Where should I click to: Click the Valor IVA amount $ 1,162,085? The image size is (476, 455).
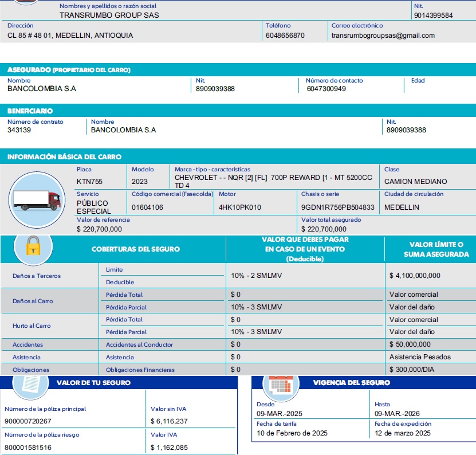tap(169, 447)
